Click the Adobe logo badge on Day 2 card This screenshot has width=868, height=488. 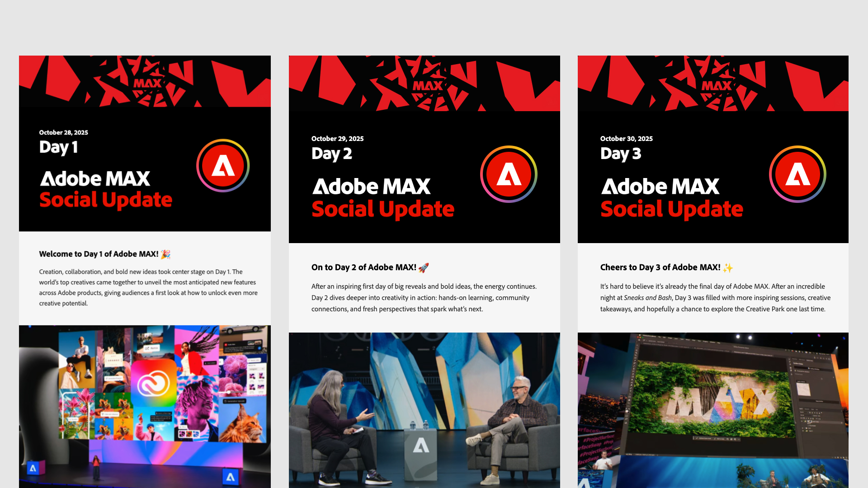[x=509, y=174]
